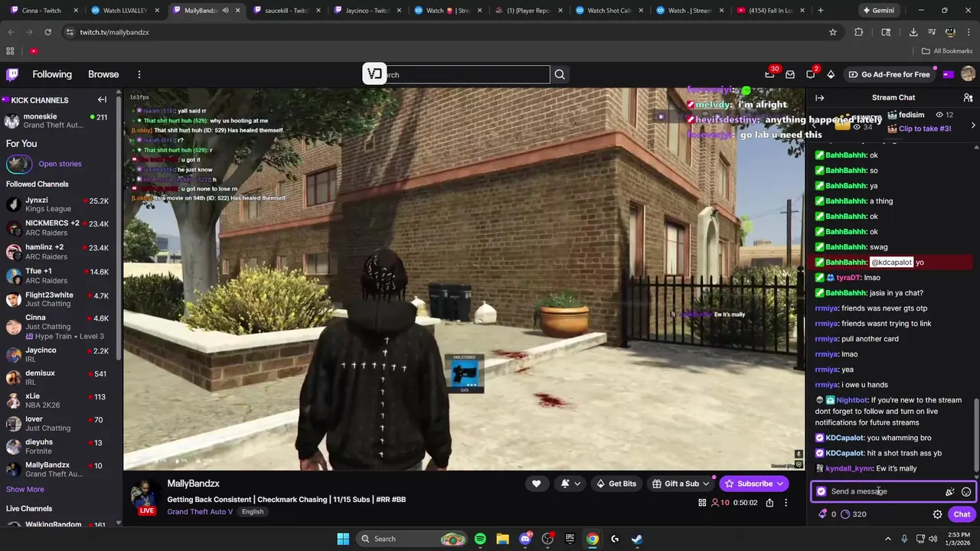Image resolution: width=980 pixels, height=551 pixels.
Task: Click chat scrollbar
Action: pos(976,434)
